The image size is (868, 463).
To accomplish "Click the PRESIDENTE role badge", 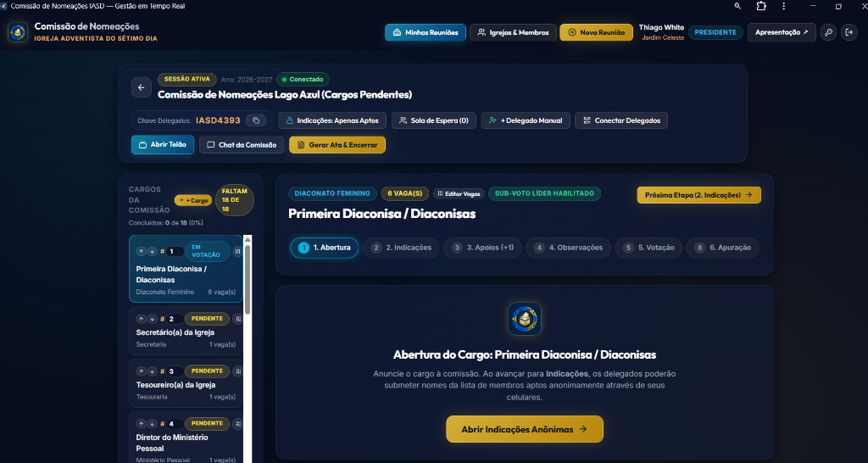I will coord(715,32).
